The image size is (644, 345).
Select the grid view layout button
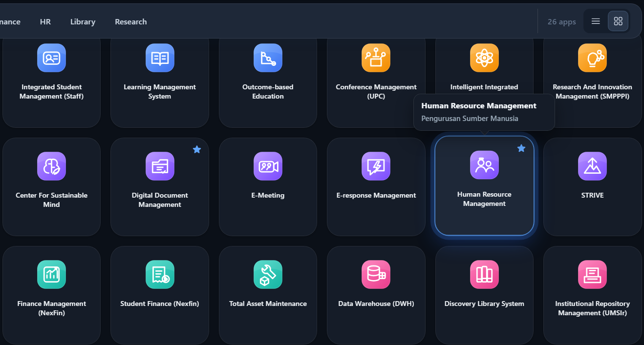click(x=618, y=21)
